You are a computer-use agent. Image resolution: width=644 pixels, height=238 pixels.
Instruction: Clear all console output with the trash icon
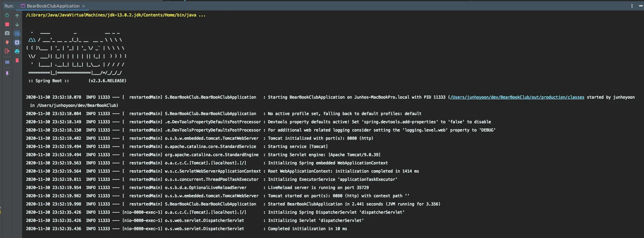tap(17, 60)
